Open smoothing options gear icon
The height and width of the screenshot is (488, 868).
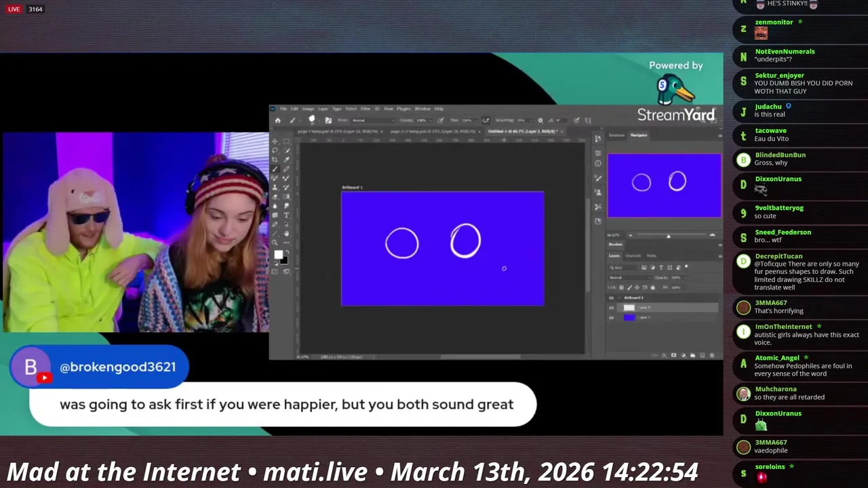(x=540, y=121)
